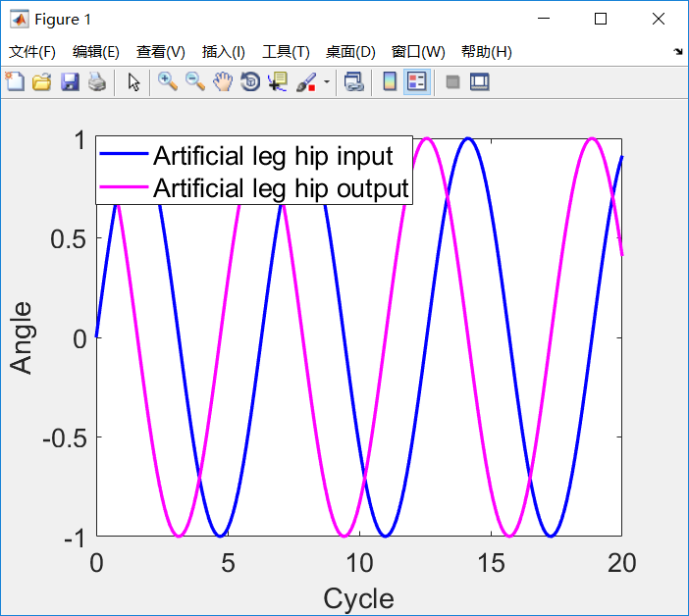The image size is (689, 616).
Task: Open the 桌面(D) menu
Action: [350, 52]
